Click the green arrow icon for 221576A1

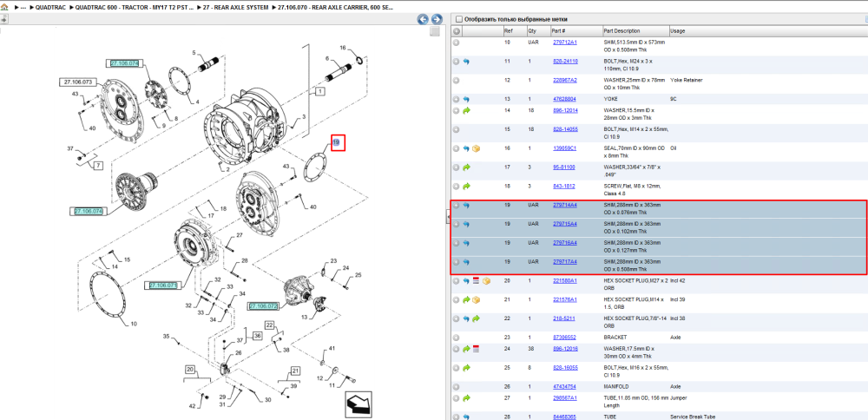pyautogui.click(x=466, y=300)
